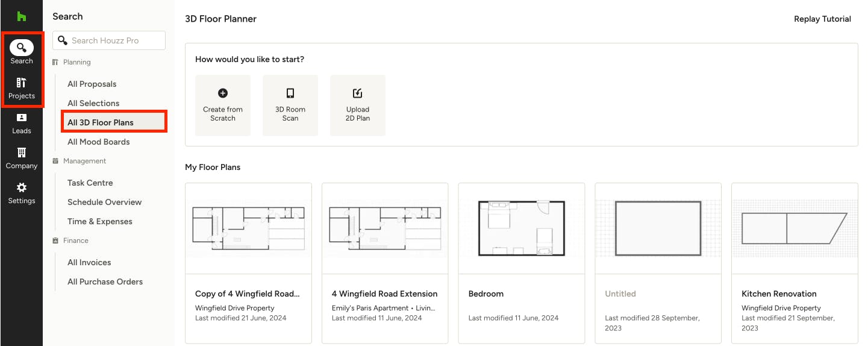Open the Bedroom floor plan thumbnail
Image resolution: width=868 pixels, height=346 pixels.
click(x=522, y=228)
